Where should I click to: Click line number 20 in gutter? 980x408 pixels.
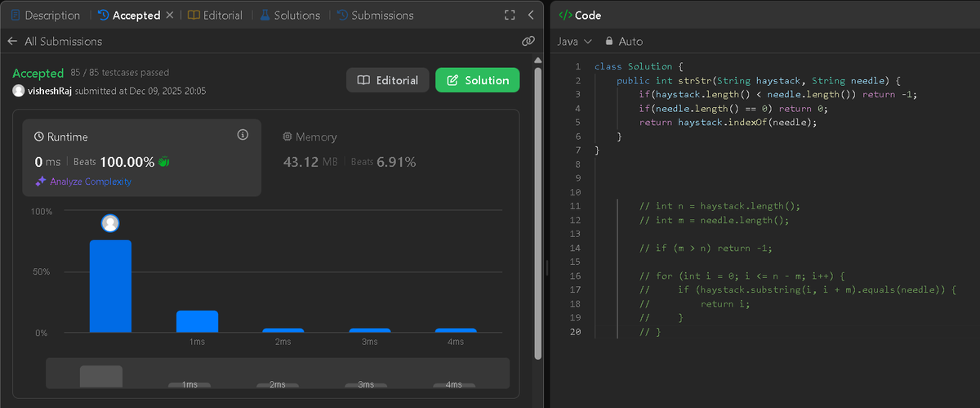click(x=576, y=331)
